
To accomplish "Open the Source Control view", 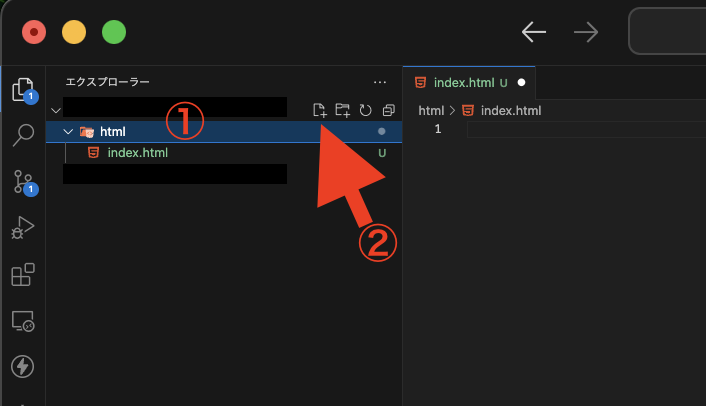I will coord(23,182).
